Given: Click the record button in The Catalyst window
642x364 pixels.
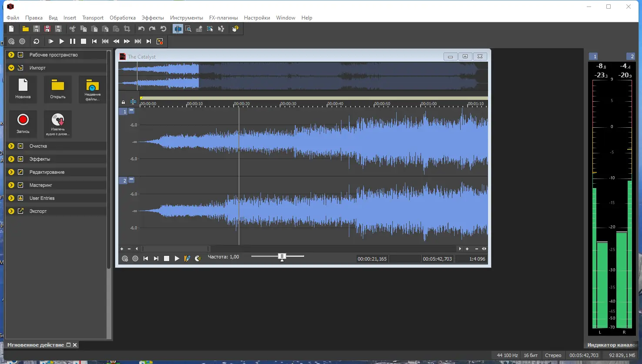Looking at the screenshot, I should pyautogui.click(x=135, y=258).
